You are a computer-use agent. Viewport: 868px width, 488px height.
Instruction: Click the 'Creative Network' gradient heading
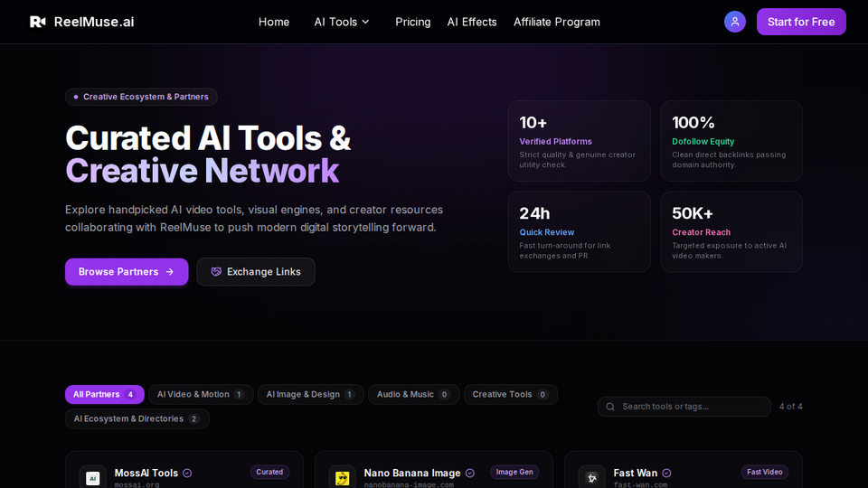[x=202, y=171]
